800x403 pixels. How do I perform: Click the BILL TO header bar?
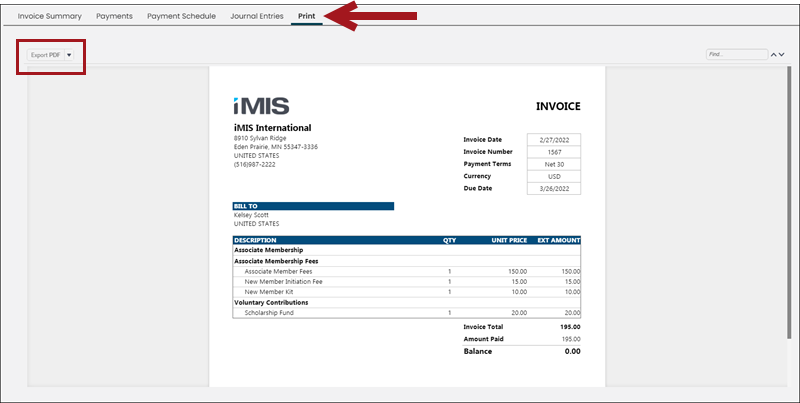313,206
